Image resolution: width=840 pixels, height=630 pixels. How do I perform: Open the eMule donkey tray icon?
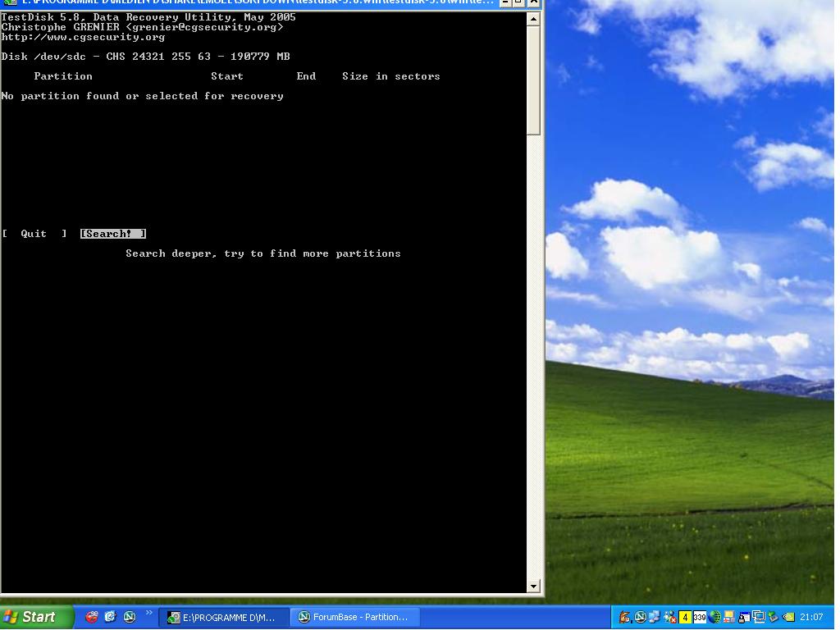click(x=624, y=617)
